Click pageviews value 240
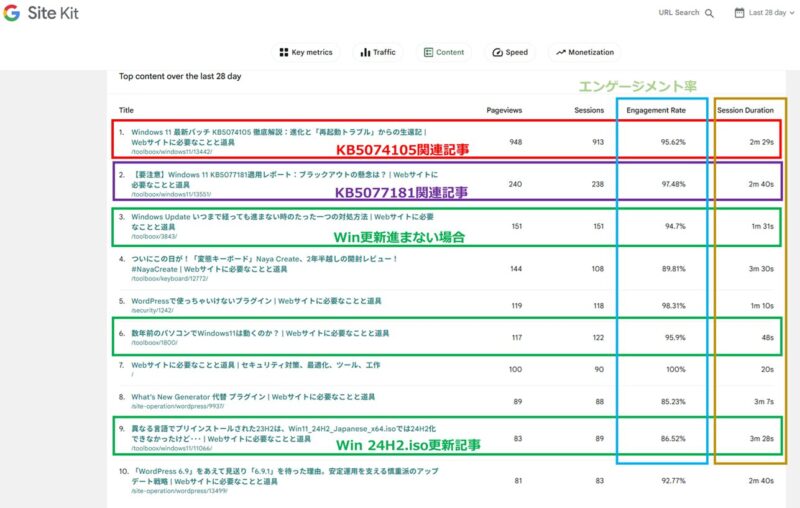Image resolution: width=800 pixels, height=508 pixels. coord(515,184)
